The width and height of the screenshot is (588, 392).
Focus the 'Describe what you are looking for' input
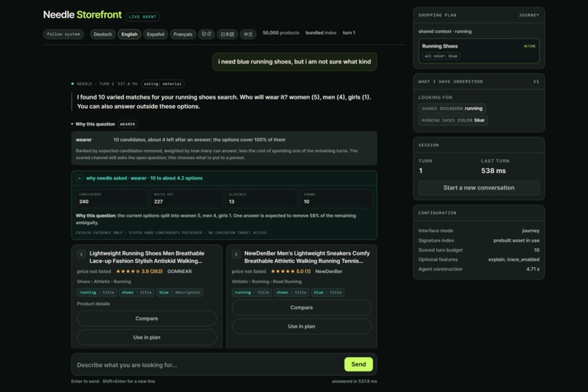click(x=208, y=364)
